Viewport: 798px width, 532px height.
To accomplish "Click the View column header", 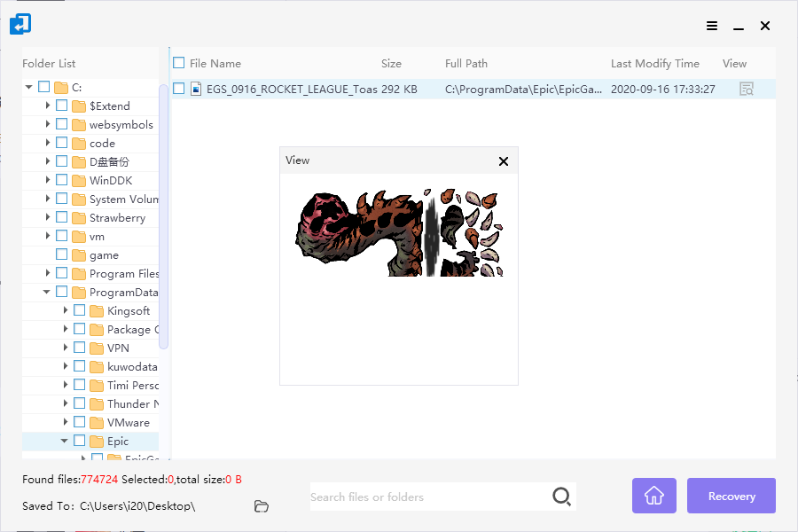I will [x=734, y=64].
